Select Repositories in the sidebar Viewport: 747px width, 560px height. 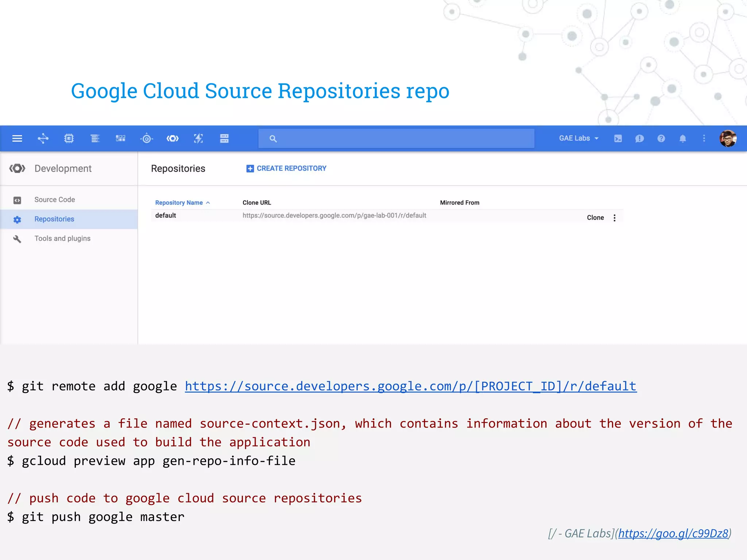[x=69, y=219]
